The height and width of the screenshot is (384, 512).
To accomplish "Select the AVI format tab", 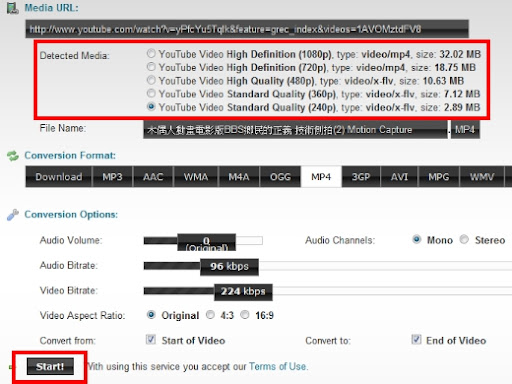I will coord(399,177).
